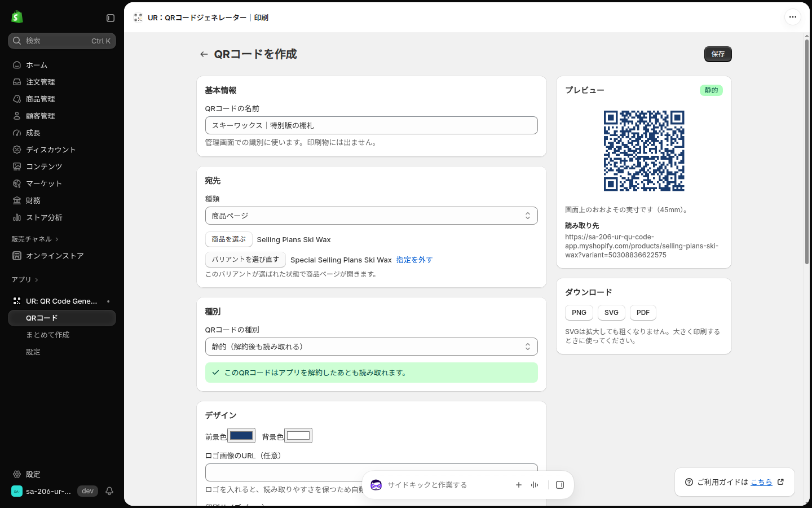This screenshot has height=508, width=812.
Task: Click the 商品管理 tag icon
Action: (x=17, y=99)
